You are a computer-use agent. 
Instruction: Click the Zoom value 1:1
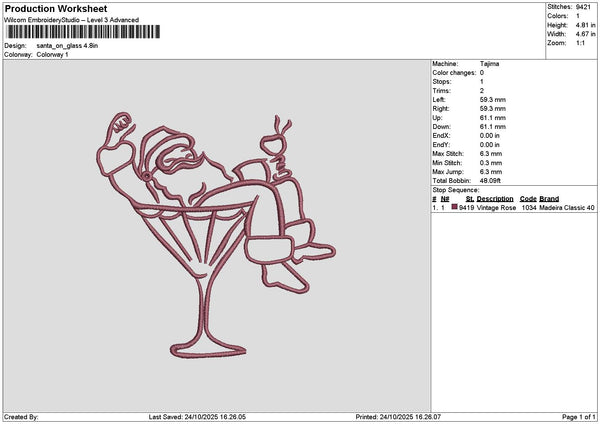580,43
